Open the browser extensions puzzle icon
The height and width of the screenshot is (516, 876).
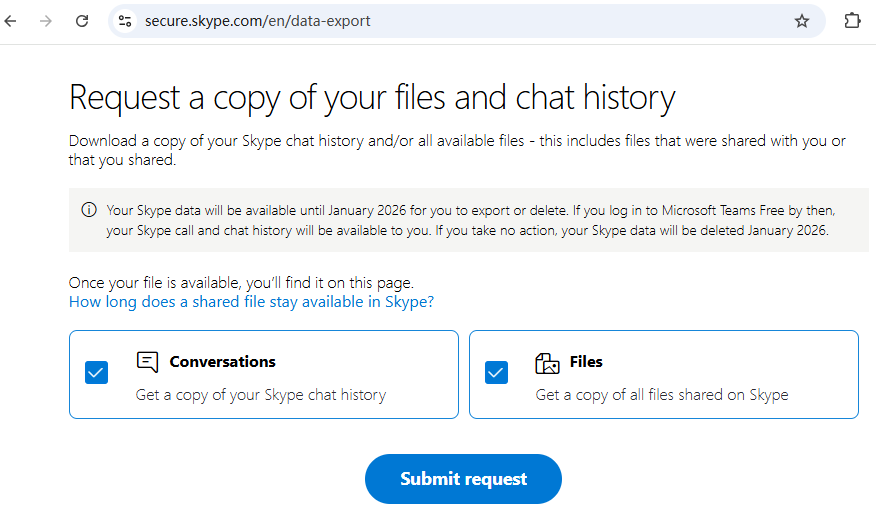(x=852, y=21)
